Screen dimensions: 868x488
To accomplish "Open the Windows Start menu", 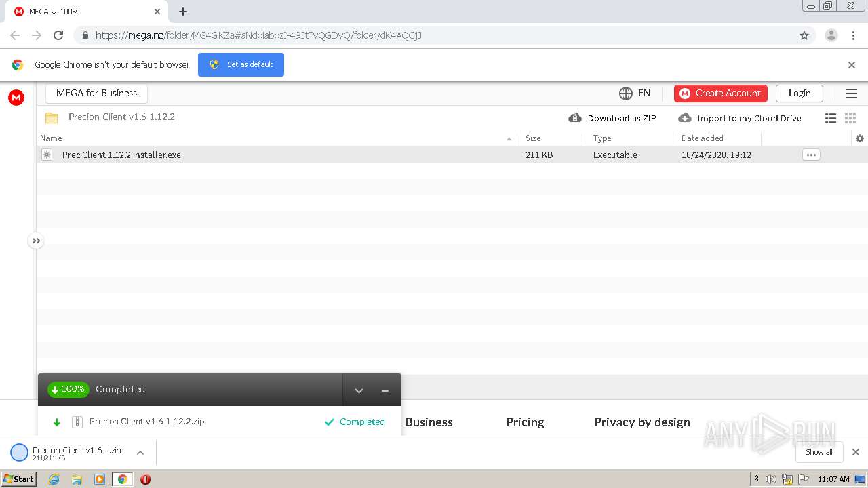I will 19,479.
